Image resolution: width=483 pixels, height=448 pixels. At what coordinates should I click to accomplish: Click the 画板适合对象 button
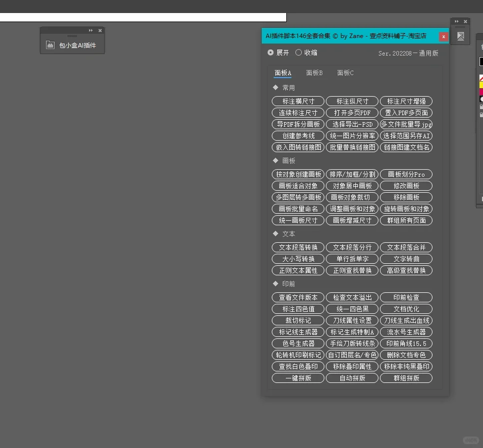pos(298,186)
